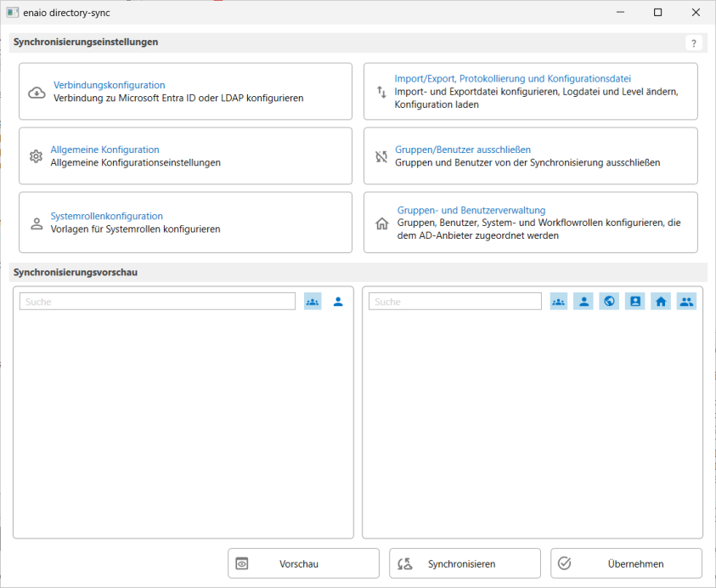Open Systemrollenkonfiguration tile
The width and height of the screenshot is (716, 588).
(x=185, y=223)
